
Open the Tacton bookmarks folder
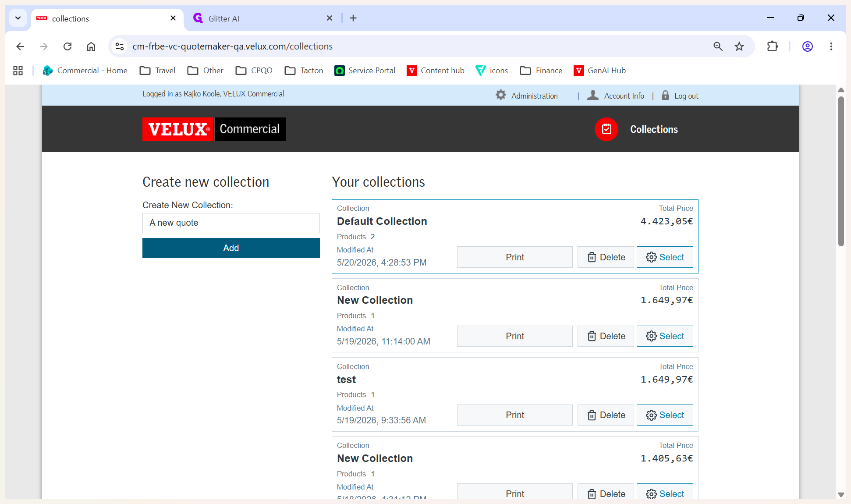click(x=304, y=71)
